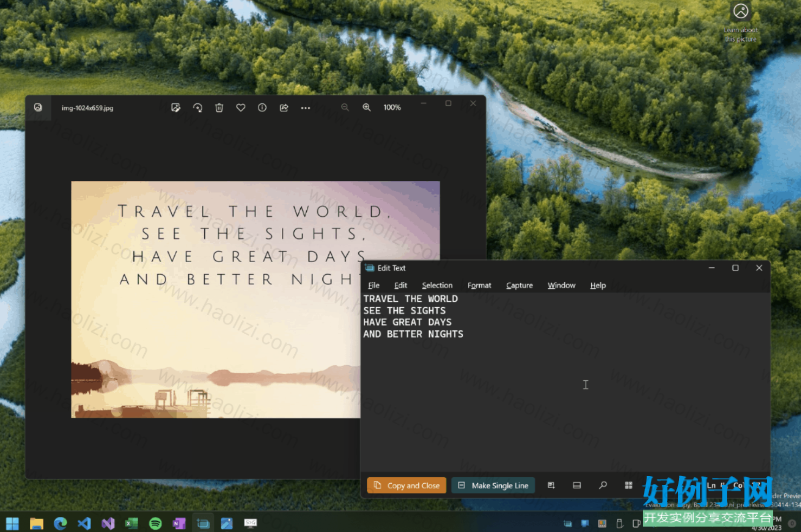This screenshot has height=532, width=801.
Task: Click 'AND BETTER NIGHTS' text line in editor
Action: pyautogui.click(x=413, y=334)
